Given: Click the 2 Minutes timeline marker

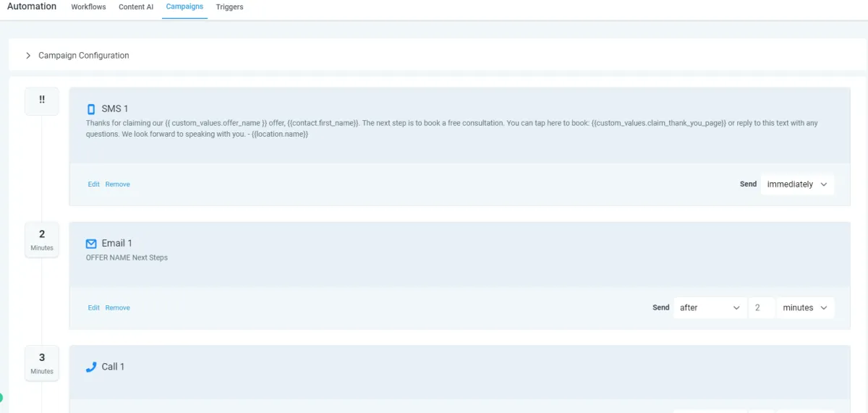Looking at the screenshot, I should [42, 239].
